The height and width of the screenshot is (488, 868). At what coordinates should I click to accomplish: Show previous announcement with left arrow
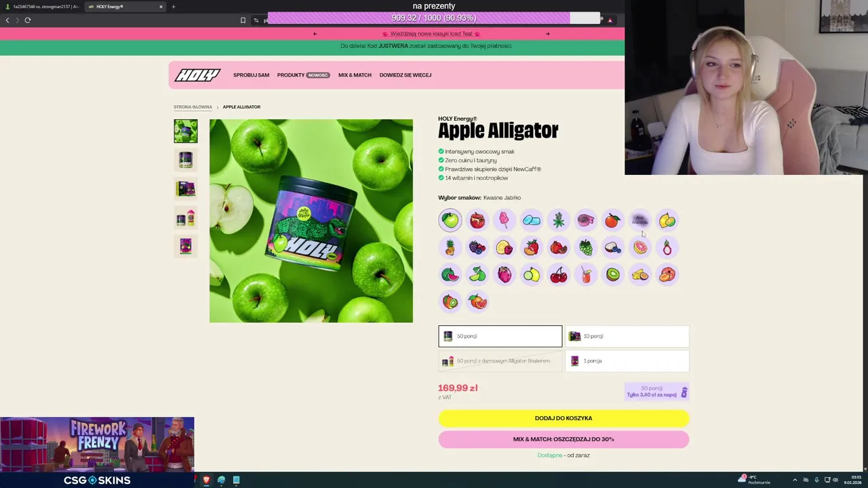point(315,34)
